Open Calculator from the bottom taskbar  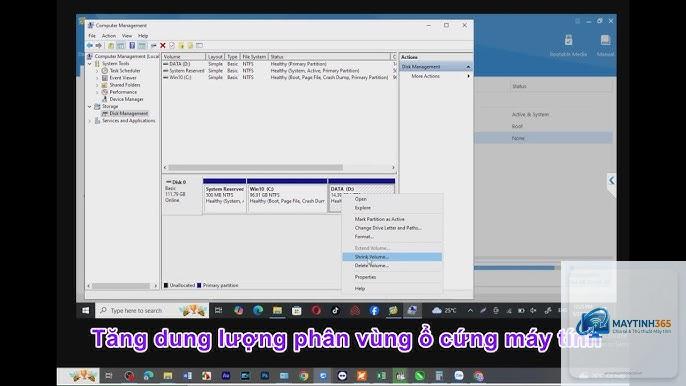point(439,375)
